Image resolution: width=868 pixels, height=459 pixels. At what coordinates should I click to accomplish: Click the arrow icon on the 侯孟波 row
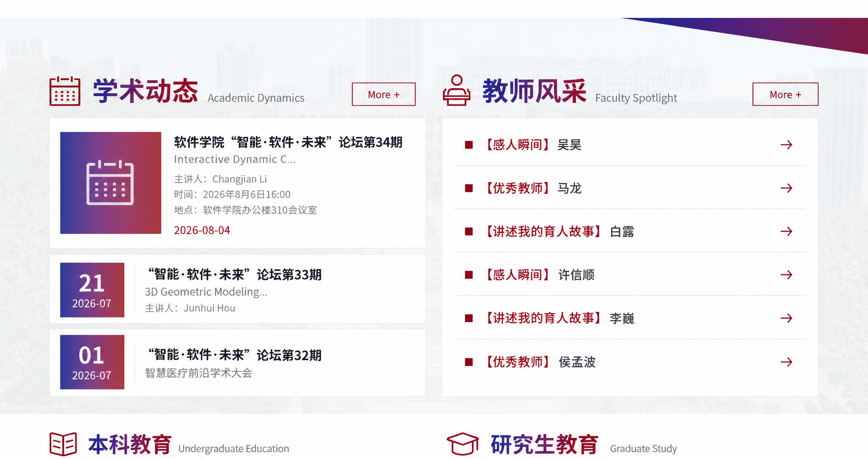[x=786, y=362]
